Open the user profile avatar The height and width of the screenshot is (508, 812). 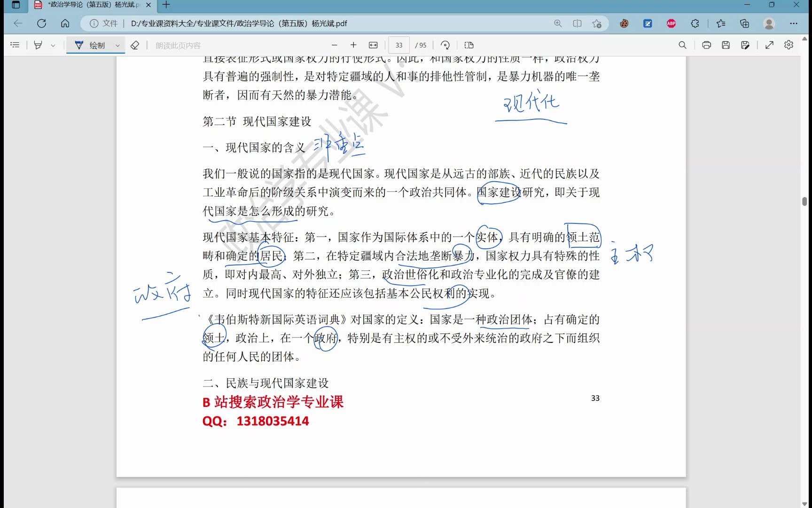click(769, 24)
